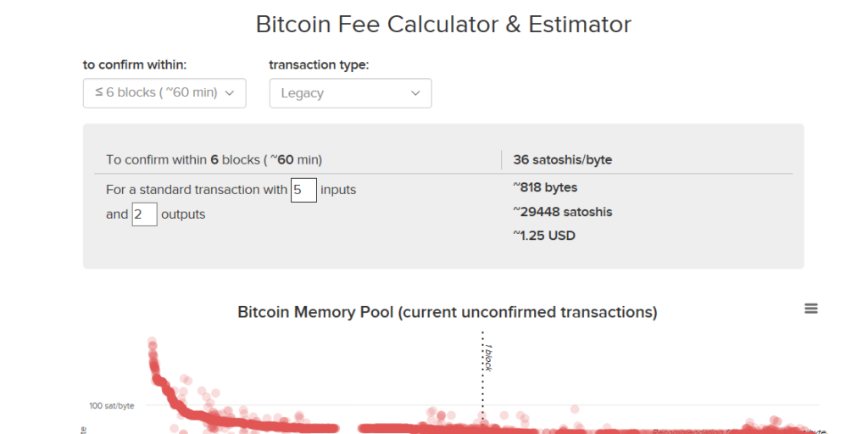This screenshot has width=868, height=434.
Task: Select the 'Bitcoin Memory Pool' chart title
Action: 447,313
